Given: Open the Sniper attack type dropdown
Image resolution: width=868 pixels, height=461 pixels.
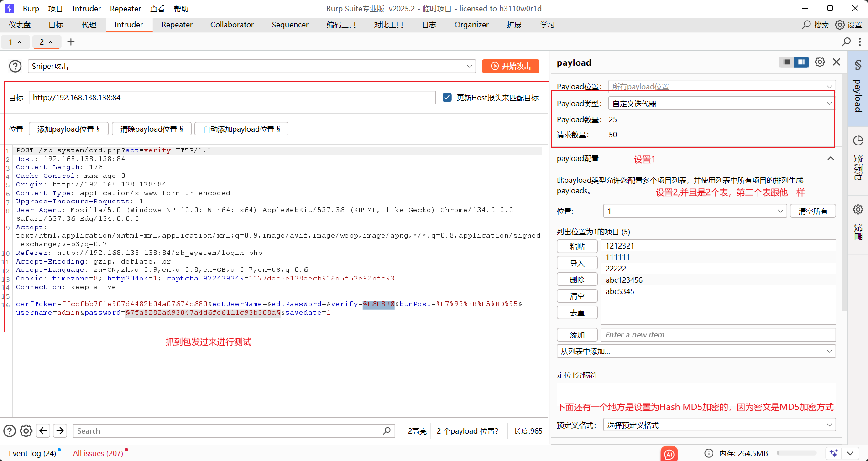Looking at the screenshot, I should tap(251, 66).
